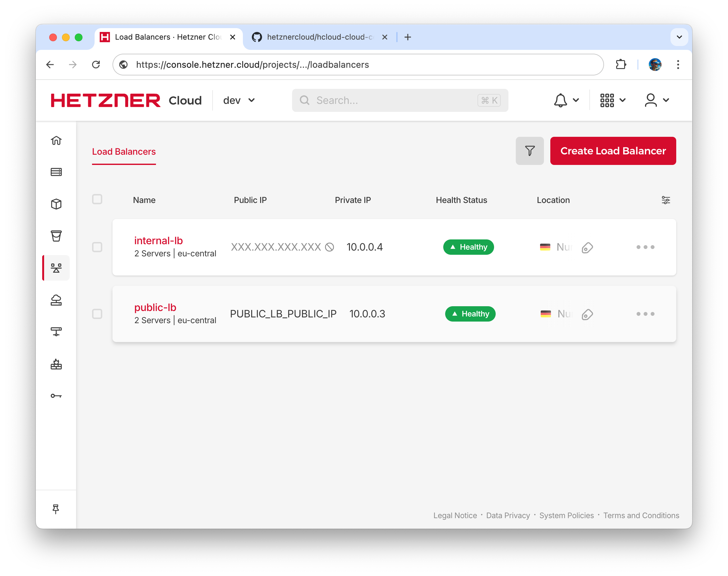
Task: Tick the checkbox for public-lb
Action: (x=97, y=314)
